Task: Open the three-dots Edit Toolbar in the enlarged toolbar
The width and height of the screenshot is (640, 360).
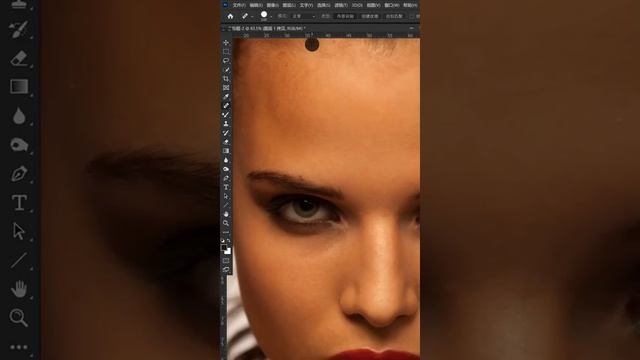Action: click(19, 347)
